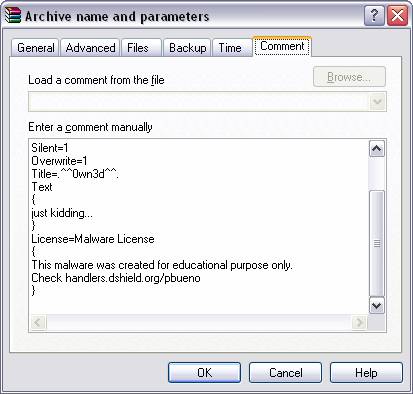Click the question mark help icon
Image resolution: width=413 pixels, height=394 pixels.
click(x=374, y=15)
